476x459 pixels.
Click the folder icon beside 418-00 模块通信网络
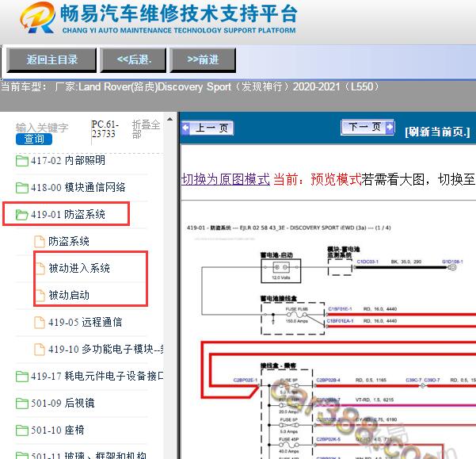[22, 188]
